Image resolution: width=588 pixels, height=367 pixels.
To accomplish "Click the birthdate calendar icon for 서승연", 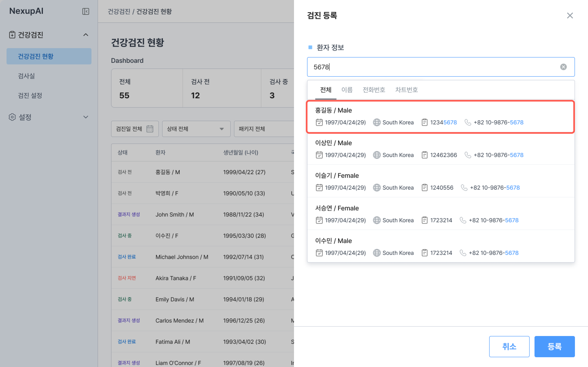I will pos(319,220).
